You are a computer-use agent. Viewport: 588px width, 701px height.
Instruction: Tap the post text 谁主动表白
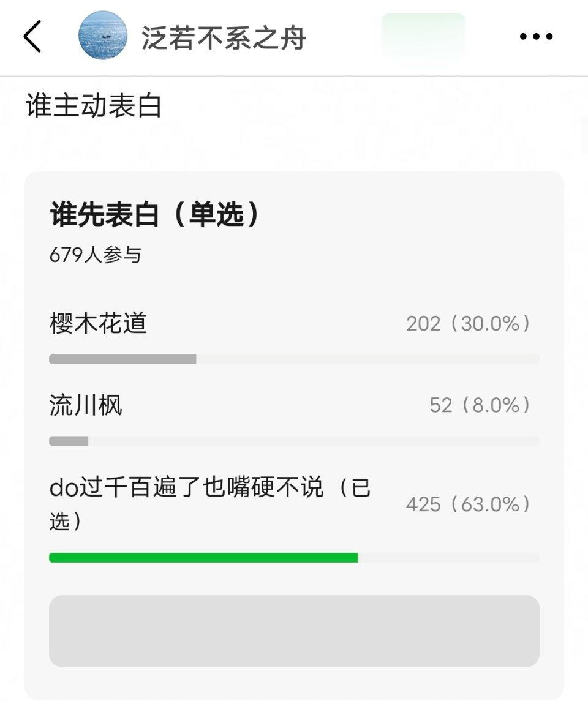pos(94,105)
